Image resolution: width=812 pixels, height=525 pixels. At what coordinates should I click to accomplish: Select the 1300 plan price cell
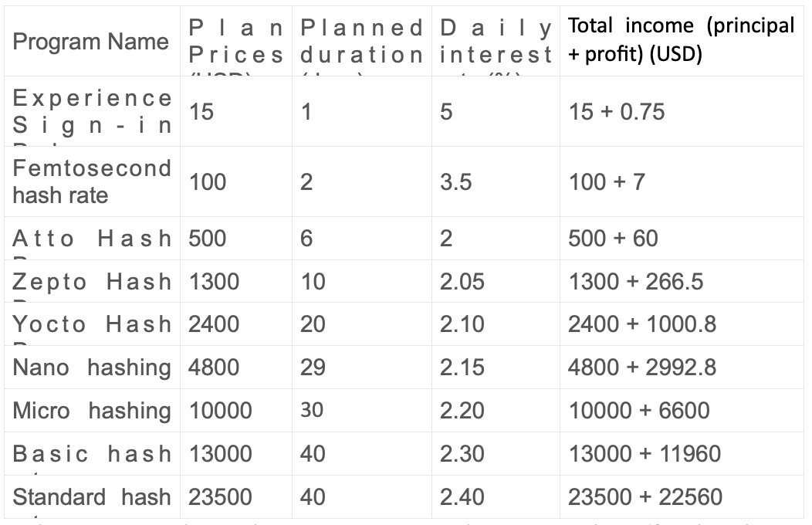[215, 282]
